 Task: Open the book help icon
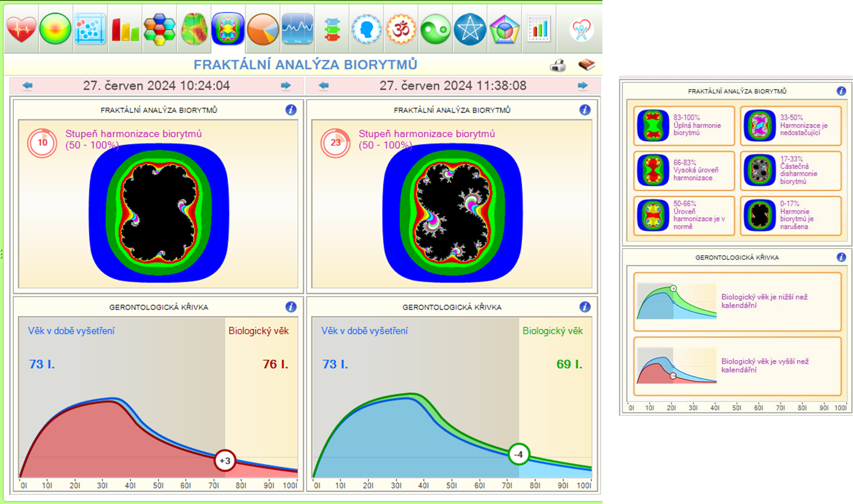(587, 65)
